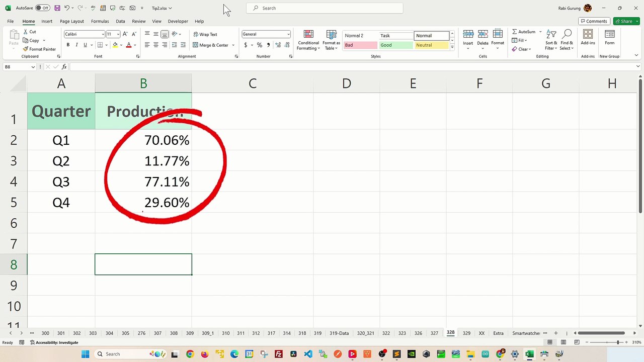Viewport: 644px width, 362px height.
Task: Select column header C
Action: 253,83
